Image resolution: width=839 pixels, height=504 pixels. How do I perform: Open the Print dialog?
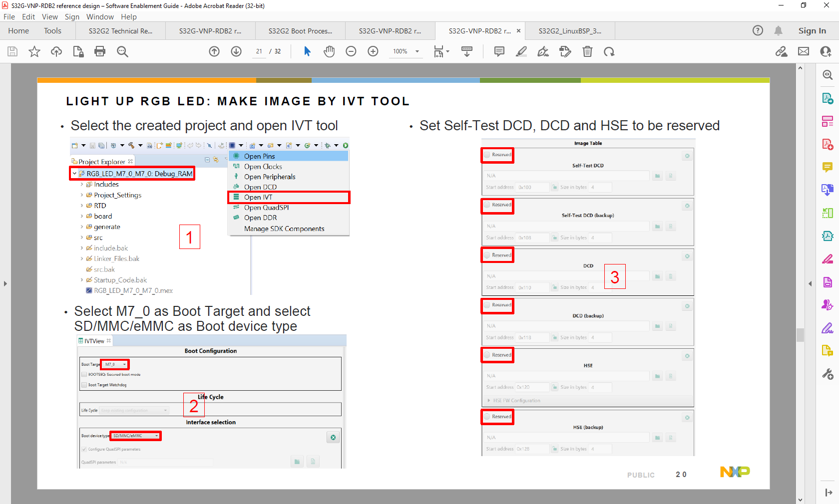pyautogui.click(x=100, y=51)
